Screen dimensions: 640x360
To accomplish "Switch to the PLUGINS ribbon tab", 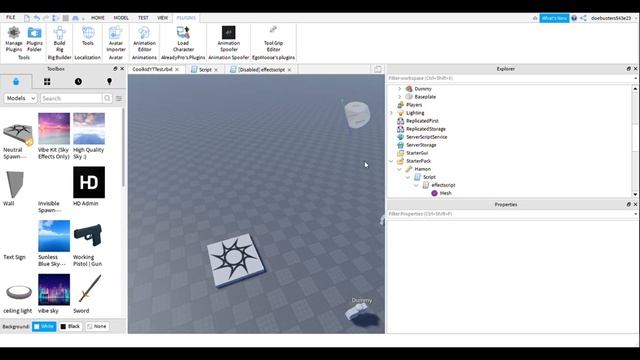I will [x=186, y=18].
